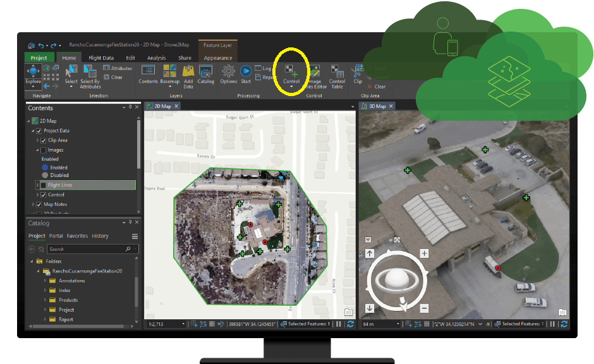The image size is (594, 364).
Task: Collapse the Folders node in Catalog
Action: [x=32, y=262]
